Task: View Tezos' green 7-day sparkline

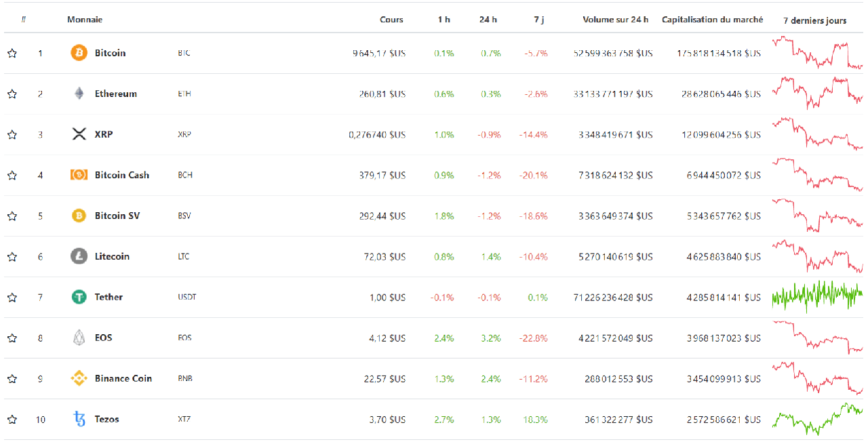Action: tap(817, 419)
